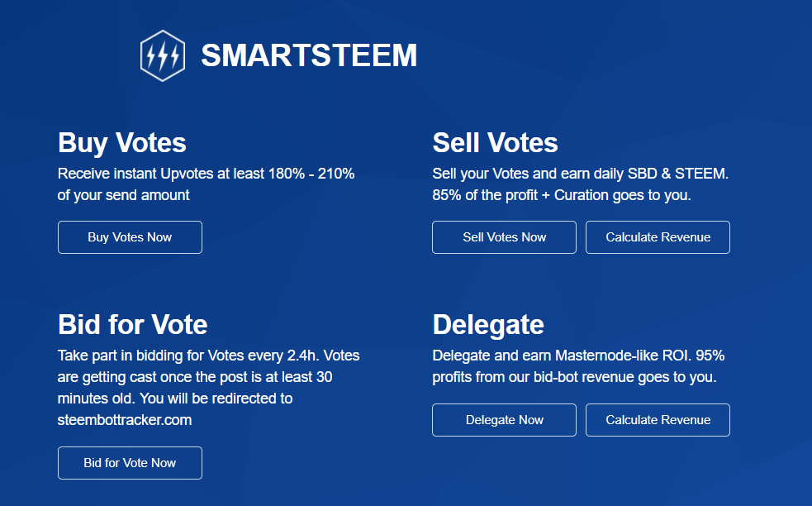Click the "of your send amount" text

(124, 195)
